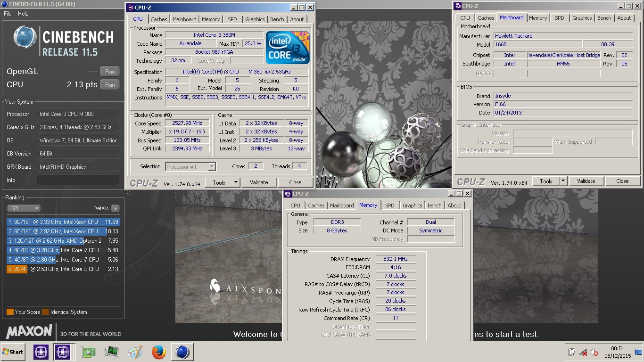Switch to Caches tab in the CPU-tab CPU-Z window
Screen dimensions: 644x362
coord(159,19)
